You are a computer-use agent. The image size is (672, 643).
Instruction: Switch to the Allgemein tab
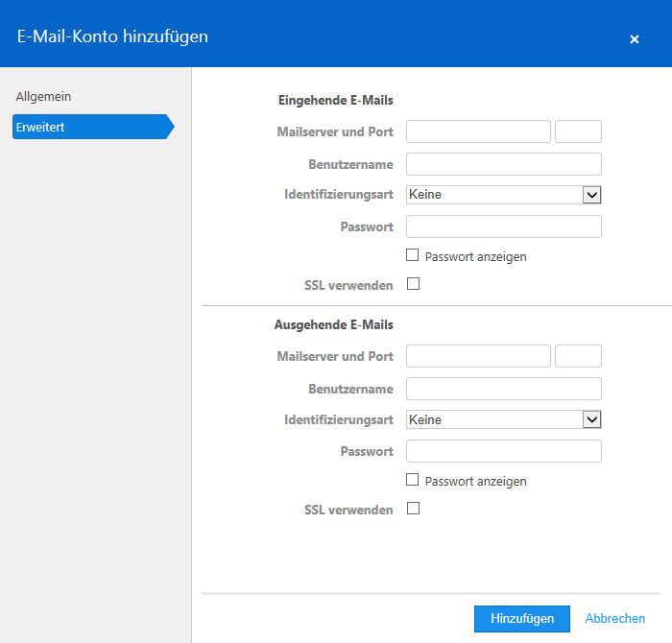coord(44,96)
